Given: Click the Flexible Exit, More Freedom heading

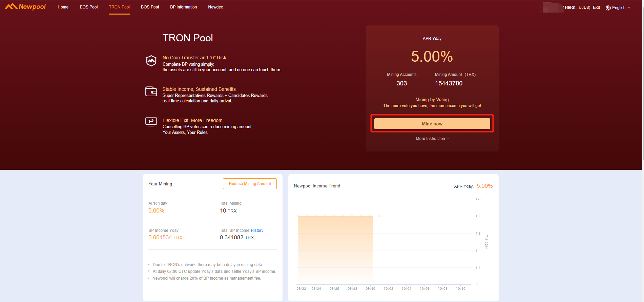Looking at the screenshot, I should (x=192, y=120).
